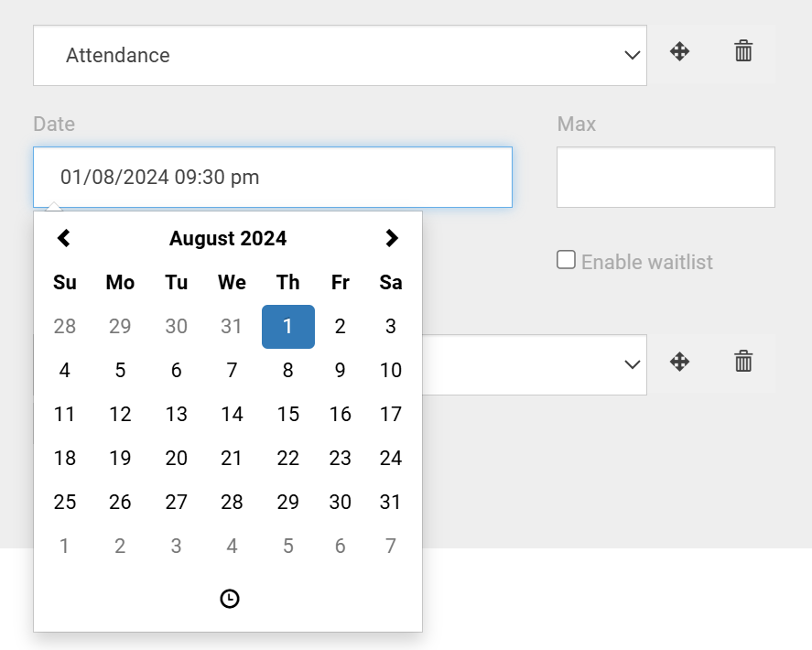Choose August 12 date

(120, 415)
